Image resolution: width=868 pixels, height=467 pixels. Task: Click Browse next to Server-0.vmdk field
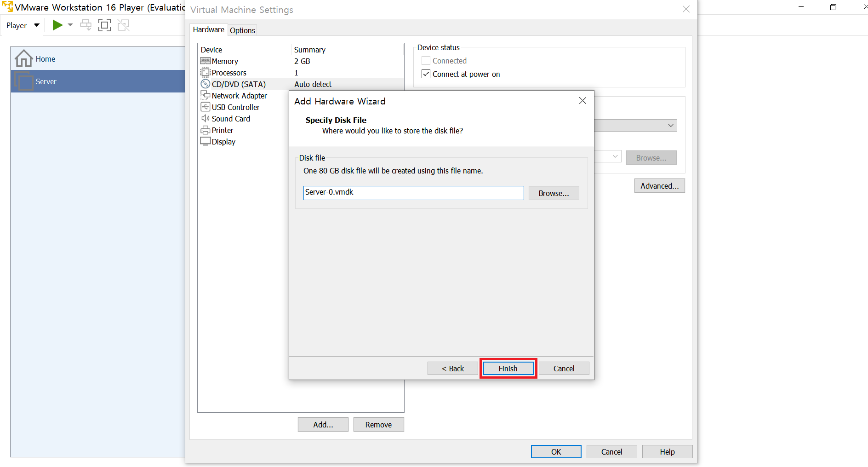tap(554, 193)
